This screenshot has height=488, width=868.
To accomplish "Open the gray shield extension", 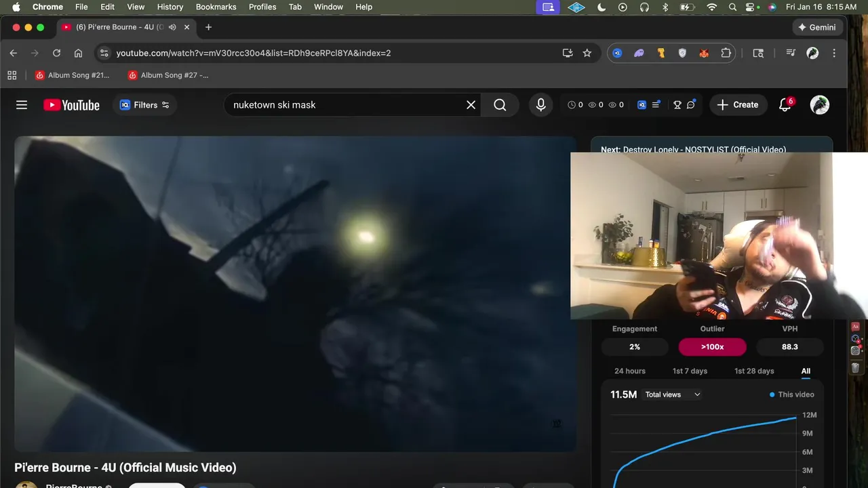I will (682, 53).
